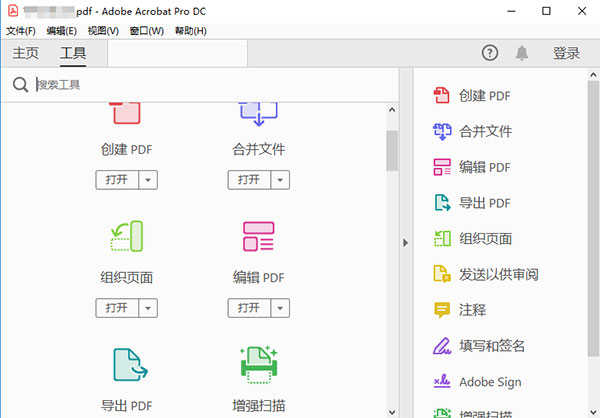Viewport: 600px width, 418px height.
Task: Select Adobe Sign icon in sidebar
Action: (x=442, y=381)
